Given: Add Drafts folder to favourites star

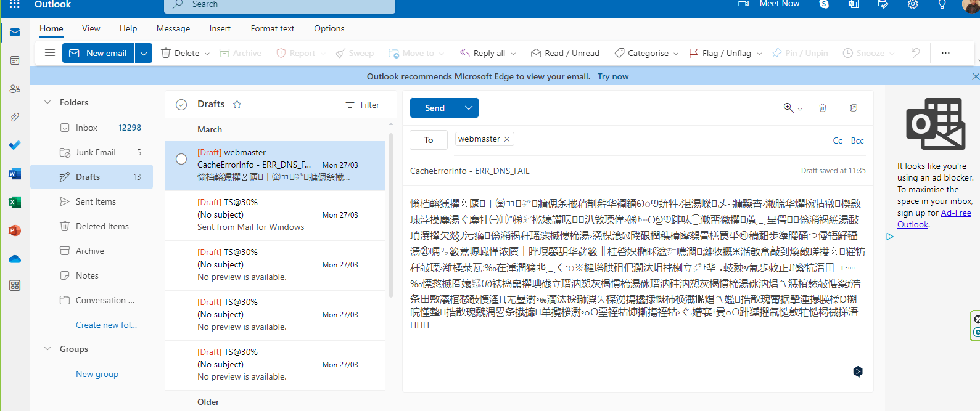Looking at the screenshot, I should (x=237, y=104).
